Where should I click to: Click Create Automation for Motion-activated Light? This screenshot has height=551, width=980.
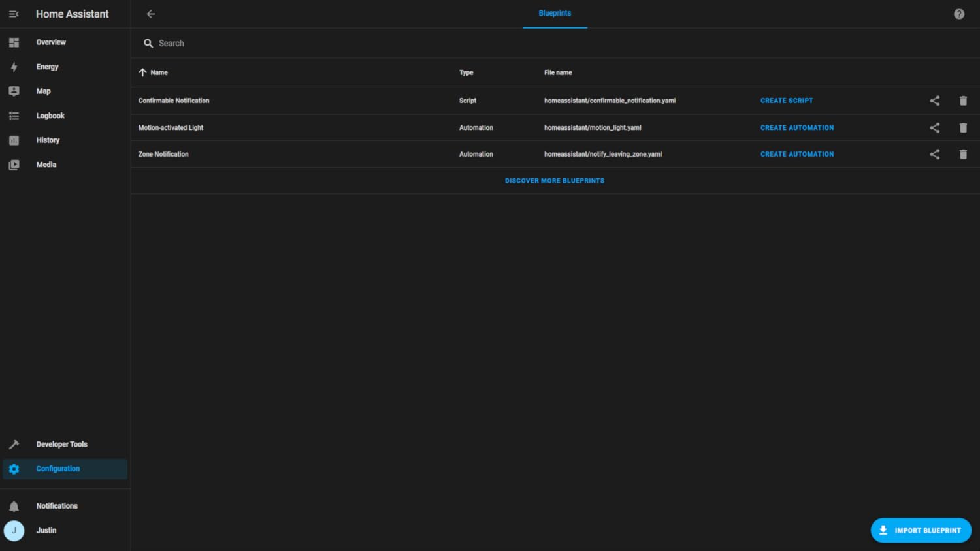(x=797, y=128)
